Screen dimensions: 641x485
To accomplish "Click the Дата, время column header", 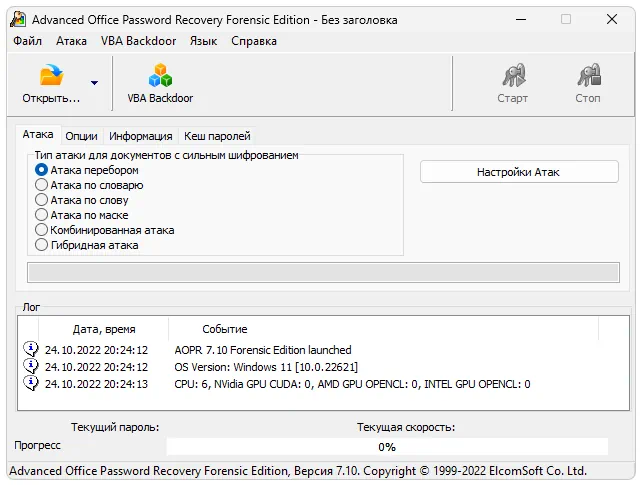I will point(104,329).
